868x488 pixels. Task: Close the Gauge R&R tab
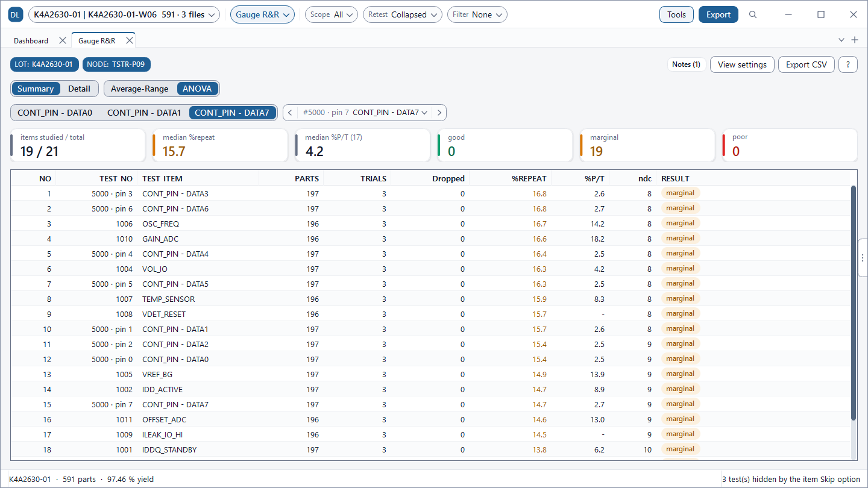point(129,40)
